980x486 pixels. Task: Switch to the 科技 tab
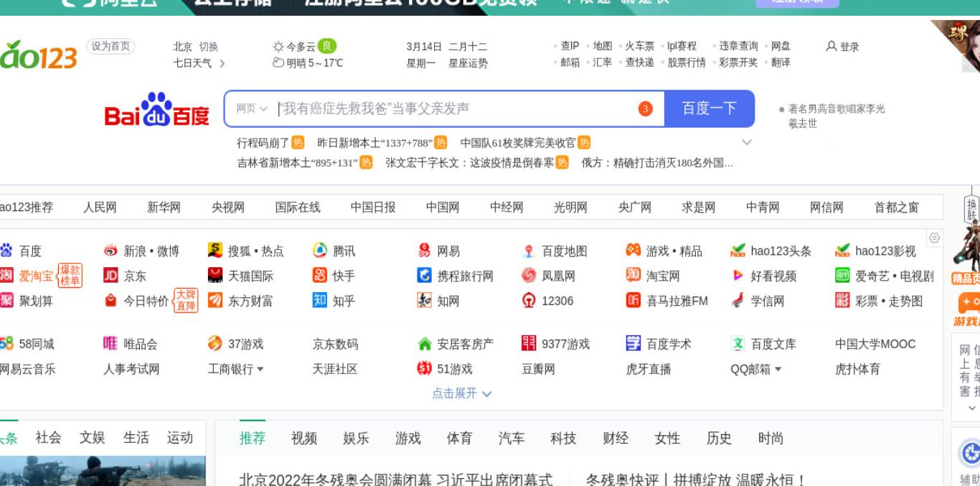(563, 438)
